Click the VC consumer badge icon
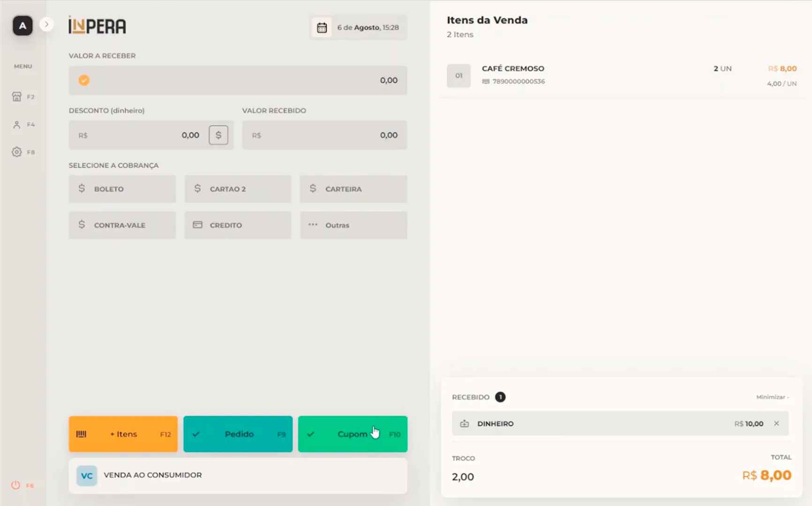812x506 pixels. tap(87, 476)
